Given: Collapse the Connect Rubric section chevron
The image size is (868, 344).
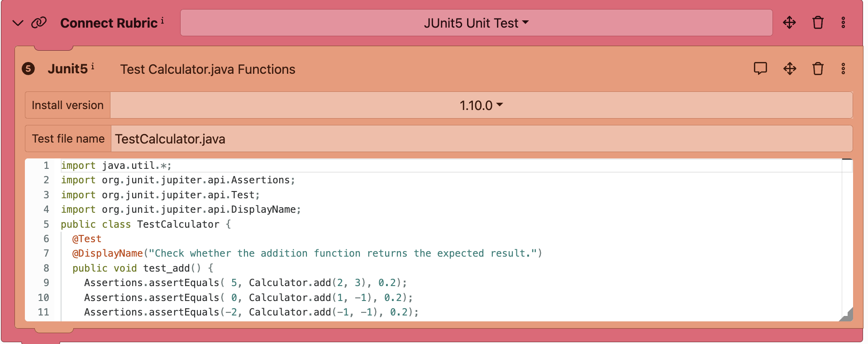Looking at the screenshot, I should pos(18,23).
